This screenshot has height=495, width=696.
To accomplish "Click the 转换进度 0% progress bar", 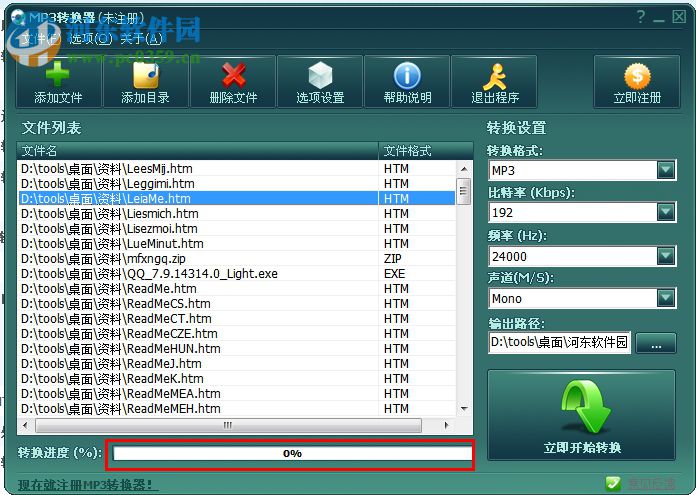I will [292, 453].
